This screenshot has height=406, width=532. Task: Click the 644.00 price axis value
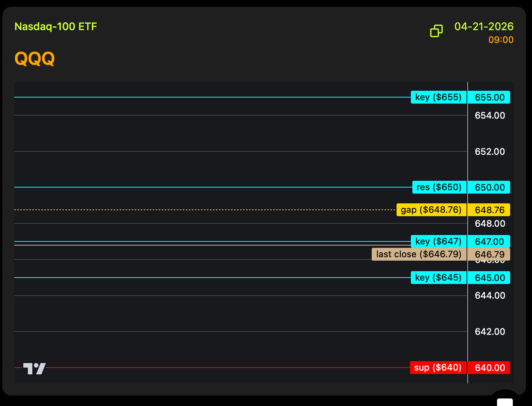tap(490, 296)
